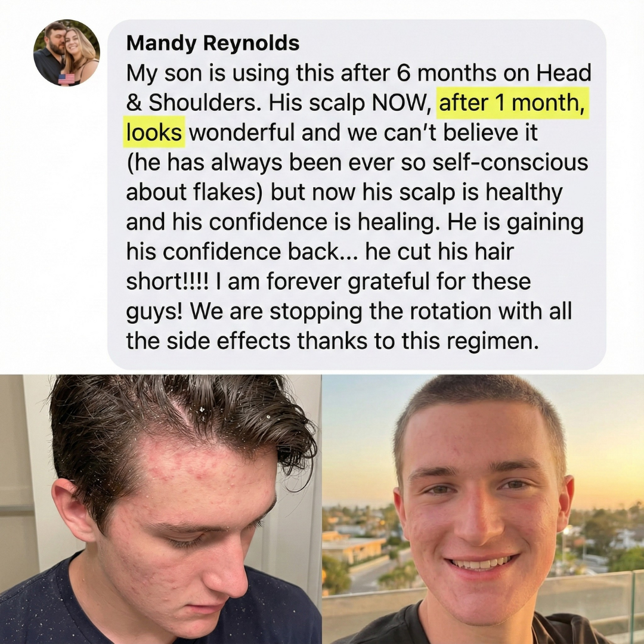644x644 pixels.
Task: Open the Mandy Reynolds name link
Action: pos(213,43)
